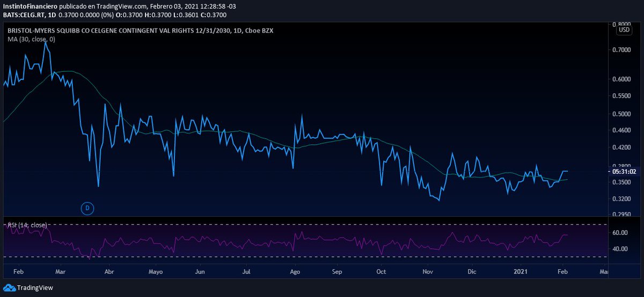Select the MA (30, close, 0) indicator label
The image size is (644, 297).
point(31,39)
